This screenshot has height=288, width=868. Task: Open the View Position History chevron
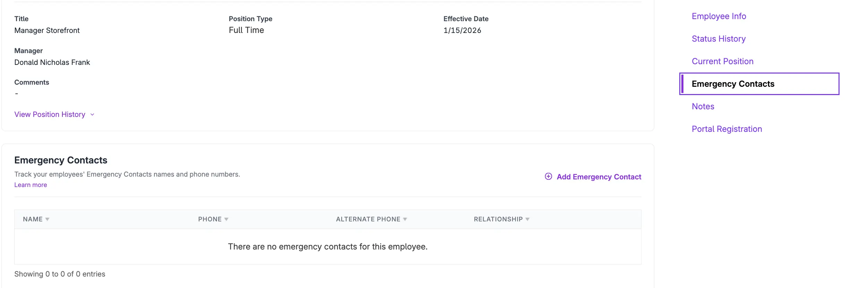coord(92,115)
